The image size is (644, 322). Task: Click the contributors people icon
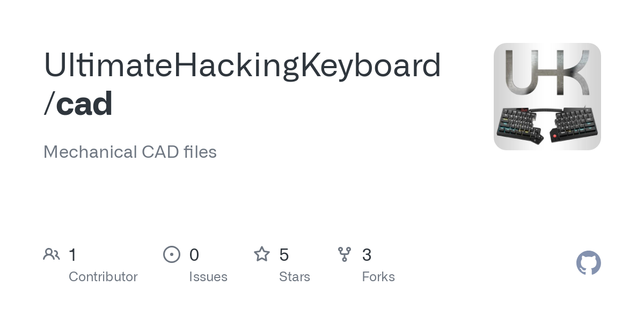coord(52,254)
